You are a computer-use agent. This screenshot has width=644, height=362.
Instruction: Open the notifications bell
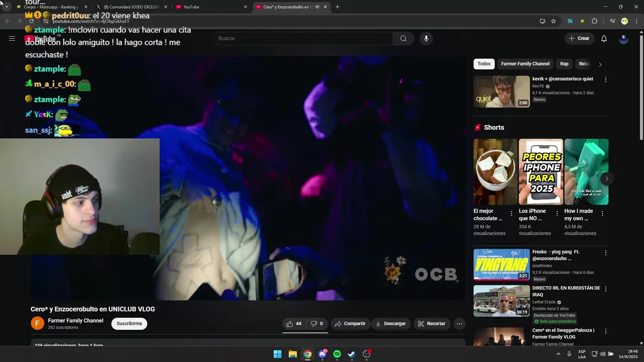pyautogui.click(x=604, y=38)
